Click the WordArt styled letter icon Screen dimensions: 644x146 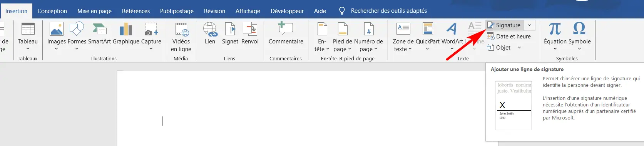[x=452, y=29]
